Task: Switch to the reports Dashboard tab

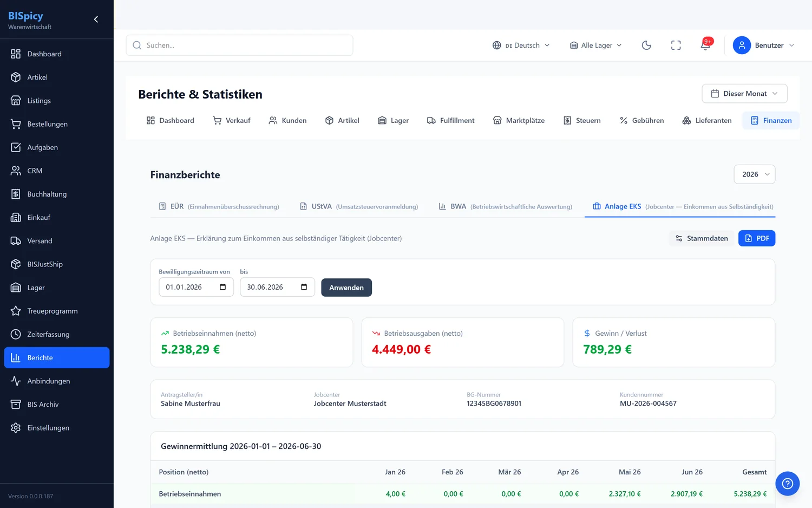Action: 171,121
